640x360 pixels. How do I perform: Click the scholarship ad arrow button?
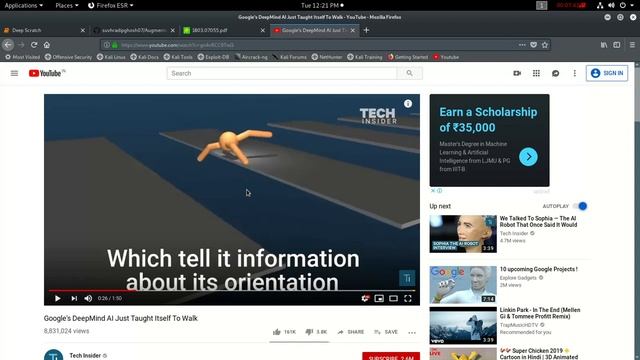pos(528,157)
